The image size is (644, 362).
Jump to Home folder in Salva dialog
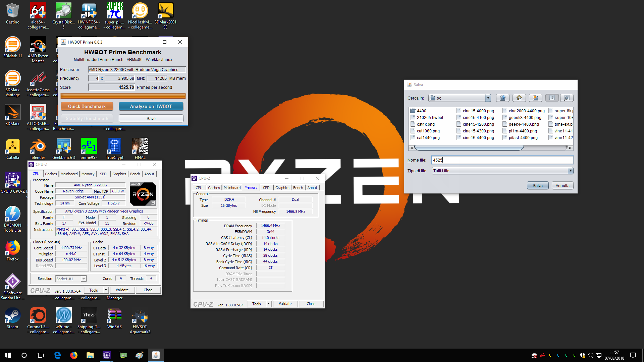coord(519,98)
